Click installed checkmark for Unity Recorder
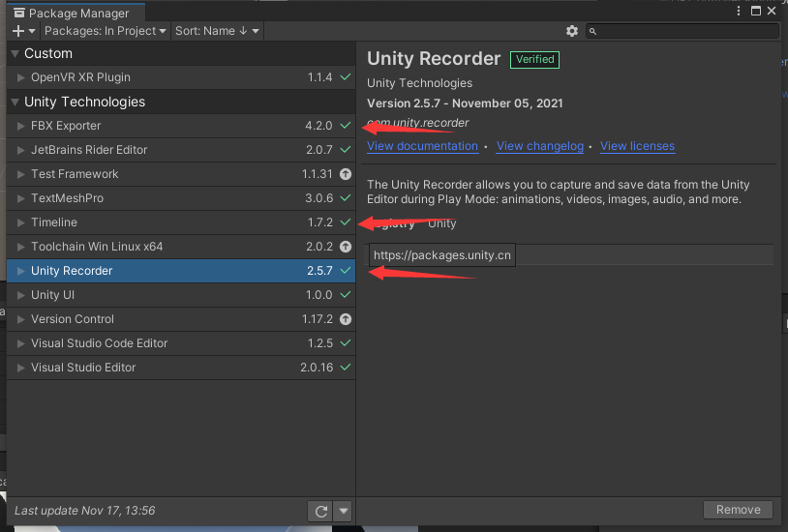Screen dimensions: 788x532 (346, 271)
